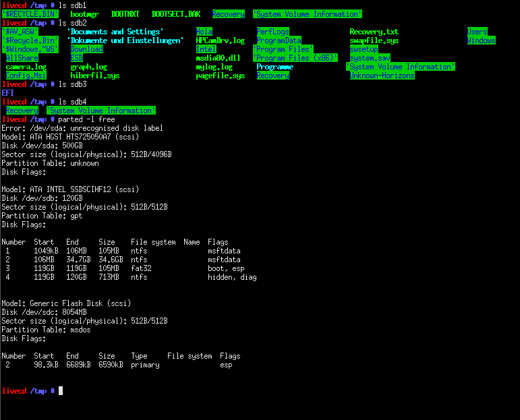Image resolution: width=520 pixels, height=420 pixels.
Task: Select the 'Partition Table: unknown' line
Action: tap(50, 163)
